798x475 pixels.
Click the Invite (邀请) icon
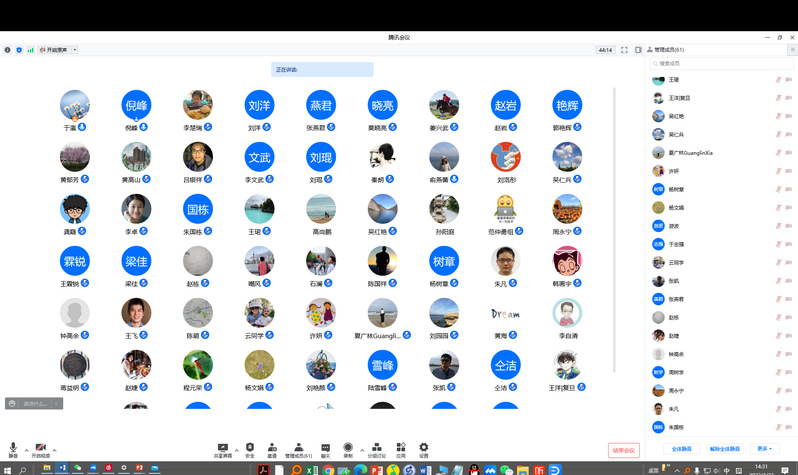pyautogui.click(x=272, y=447)
